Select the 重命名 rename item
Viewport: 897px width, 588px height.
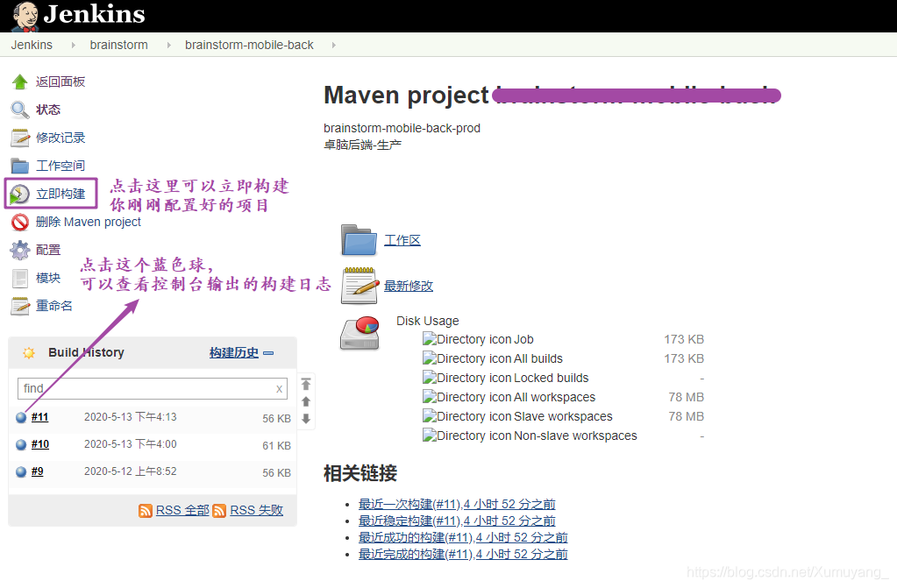(x=53, y=306)
